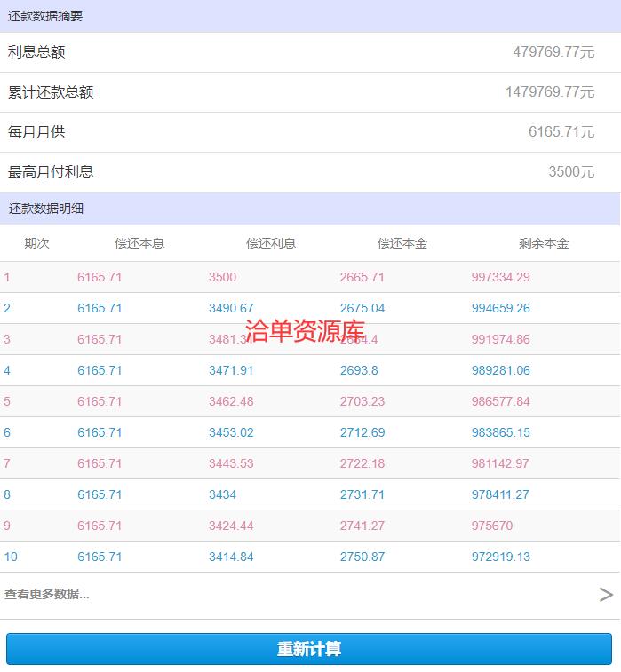
Task: Select remaining principal 983865.15
Action: pyautogui.click(x=500, y=432)
